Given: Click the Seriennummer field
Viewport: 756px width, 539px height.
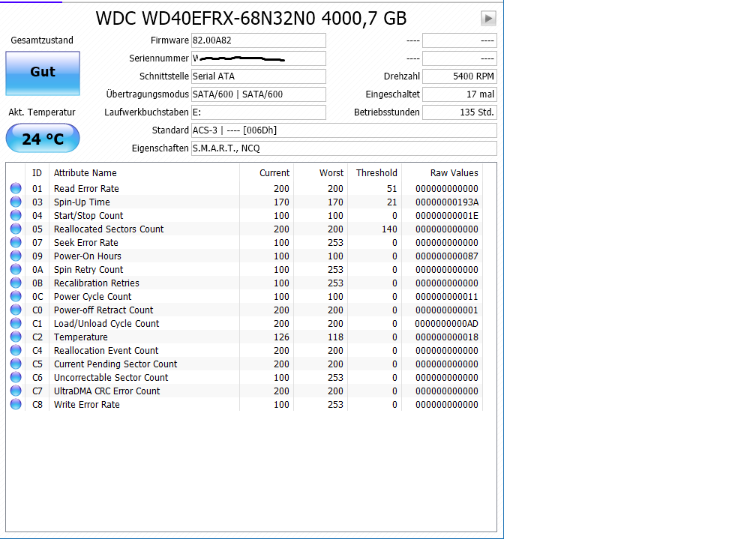Looking at the screenshot, I should click(259, 58).
